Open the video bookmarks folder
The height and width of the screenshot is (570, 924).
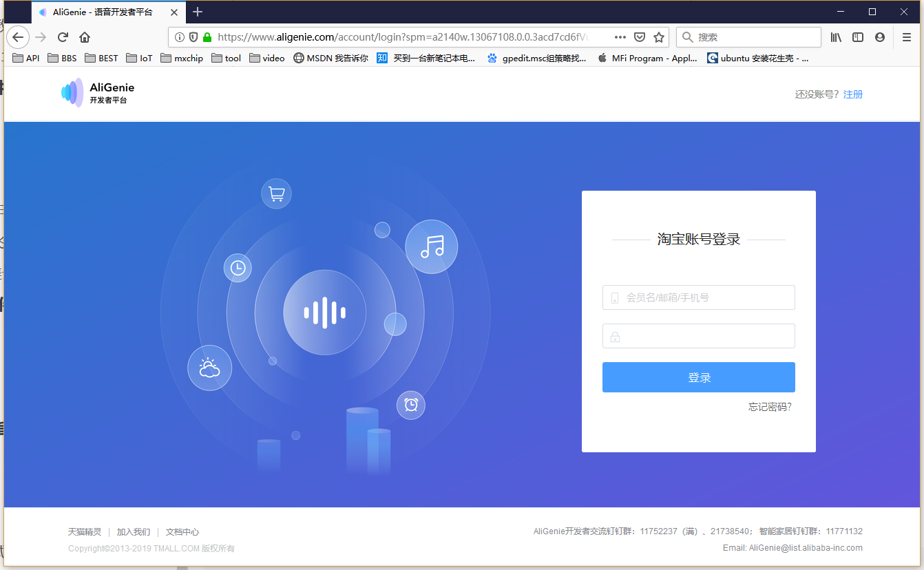pos(267,58)
